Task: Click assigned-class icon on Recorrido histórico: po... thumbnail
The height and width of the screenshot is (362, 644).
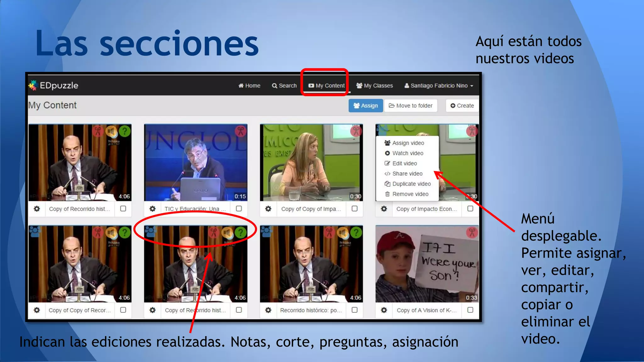Action: click(266, 232)
